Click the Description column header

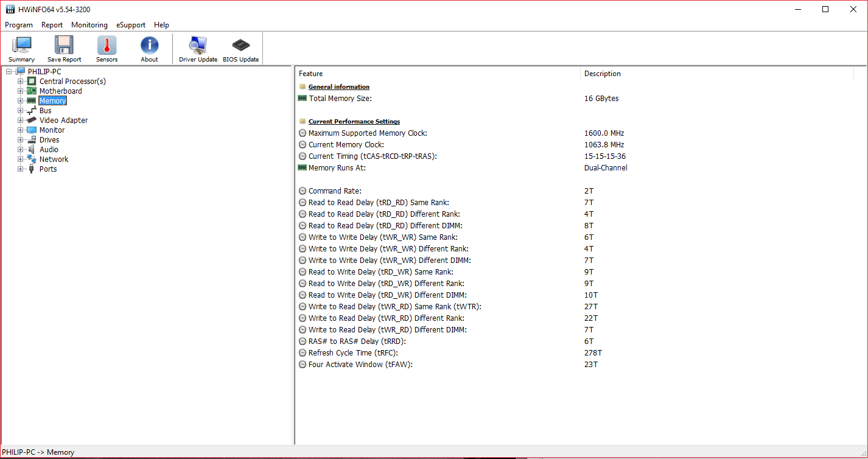(717, 74)
